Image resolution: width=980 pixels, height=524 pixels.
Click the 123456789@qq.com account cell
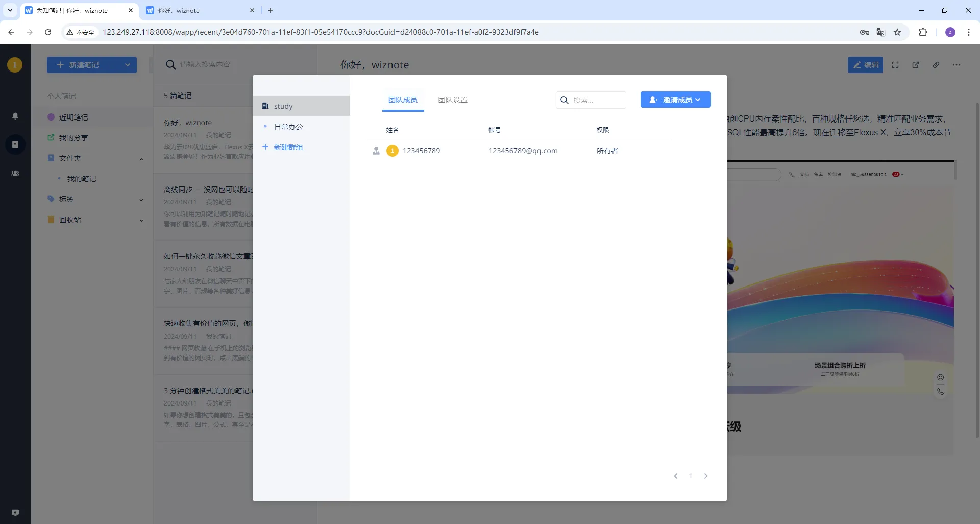[x=523, y=151]
